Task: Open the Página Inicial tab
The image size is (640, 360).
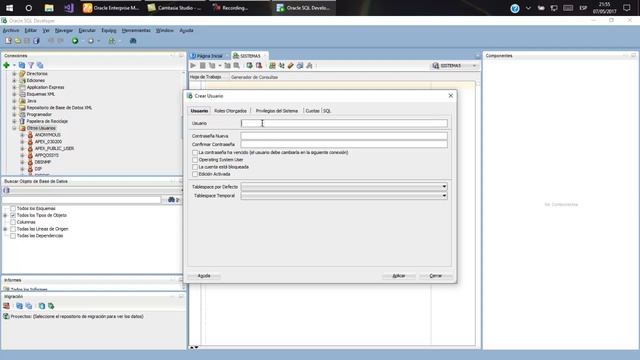Action: pos(209,56)
